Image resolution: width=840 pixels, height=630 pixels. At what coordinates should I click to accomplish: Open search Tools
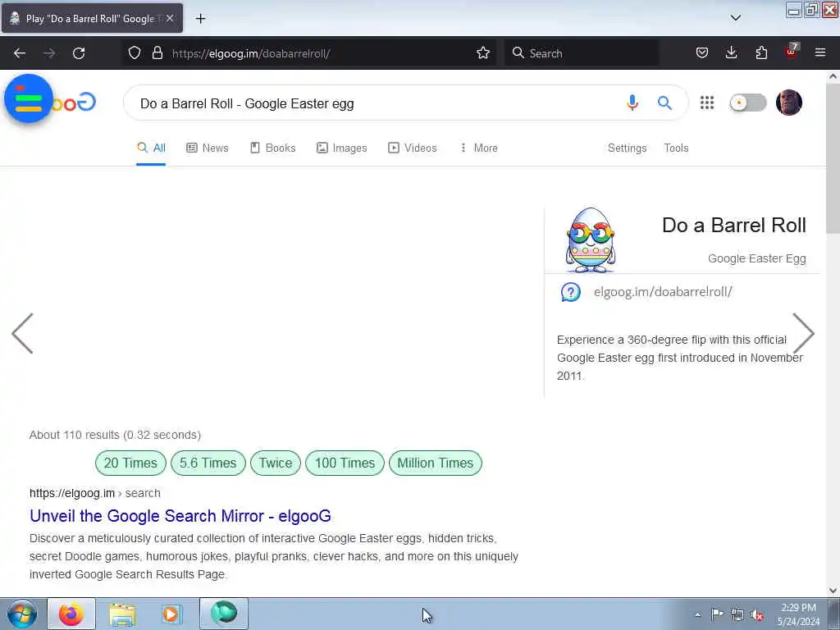[x=676, y=148]
